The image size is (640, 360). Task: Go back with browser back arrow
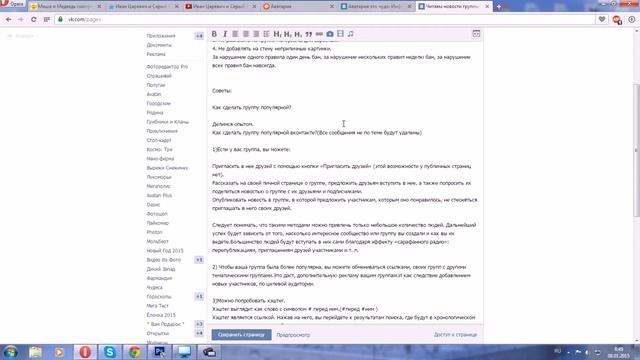[x=9, y=19]
